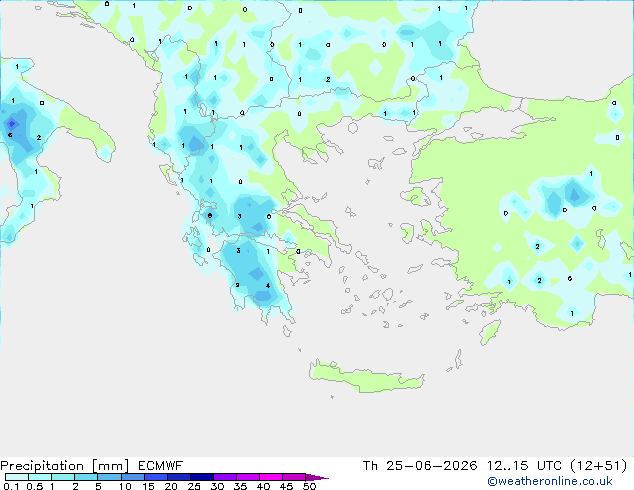Select the 0.5–1 mm legend swatch
The image size is (634, 490).
coord(40,477)
